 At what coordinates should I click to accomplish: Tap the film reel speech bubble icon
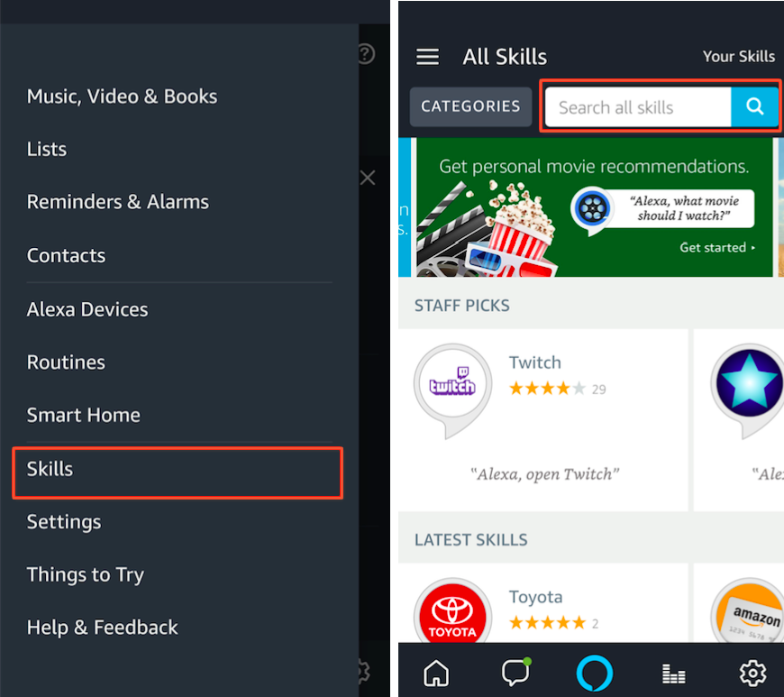pos(592,208)
